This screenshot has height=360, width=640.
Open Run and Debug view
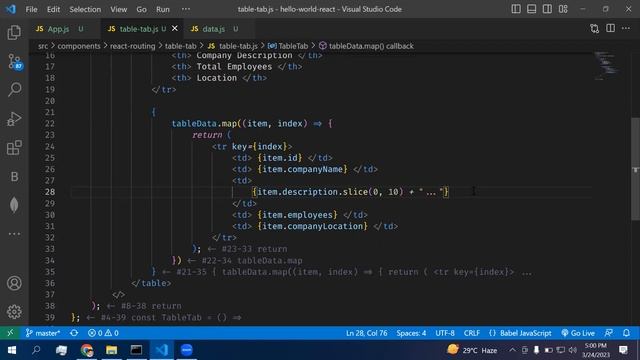14,119
